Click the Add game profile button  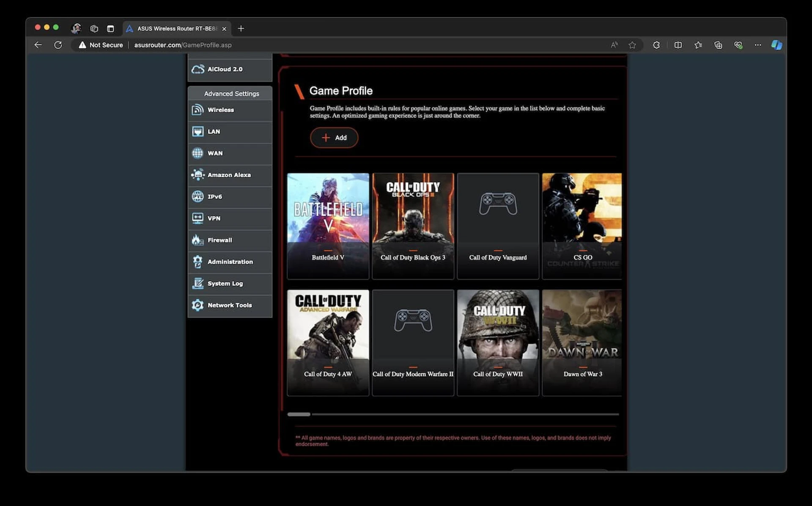click(334, 138)
